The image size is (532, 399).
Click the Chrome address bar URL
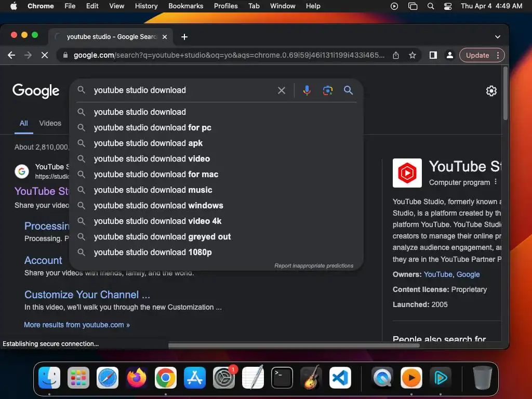pyautogui.click(x=229, y=55)
